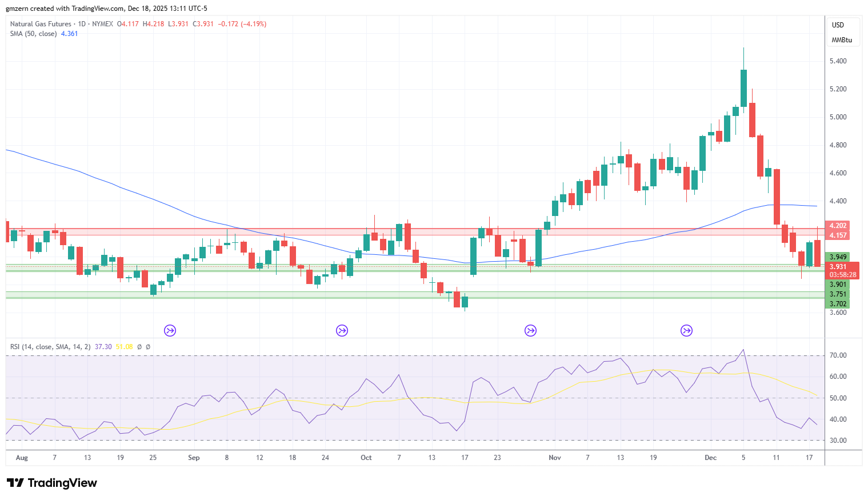This screenshot has width=868, height=500.
Task: Click the late September contract rollover marker icon
Action: pos(342,330)
